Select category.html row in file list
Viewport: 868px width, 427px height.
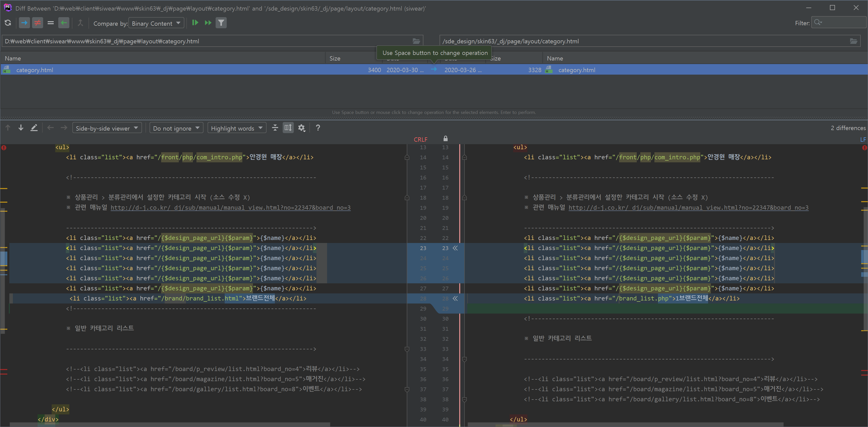click(35, 70)
